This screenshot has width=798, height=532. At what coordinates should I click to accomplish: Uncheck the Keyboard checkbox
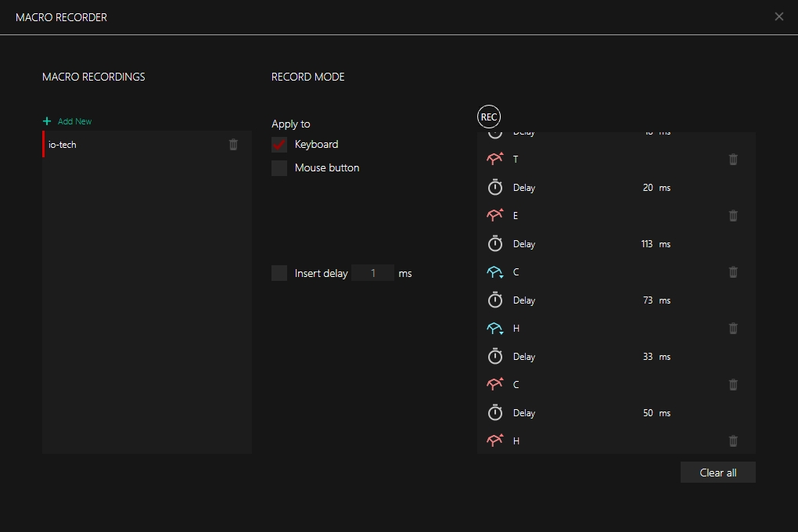click(279, 145)
